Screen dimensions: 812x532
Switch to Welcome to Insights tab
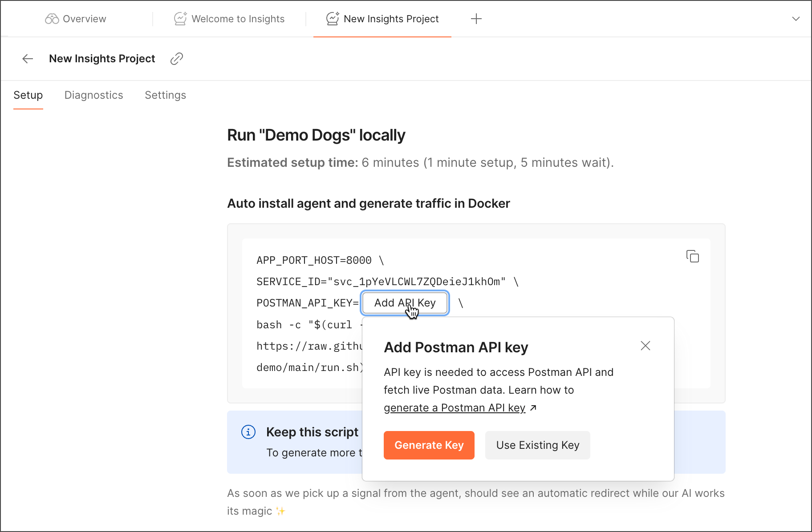pos(229,19)
